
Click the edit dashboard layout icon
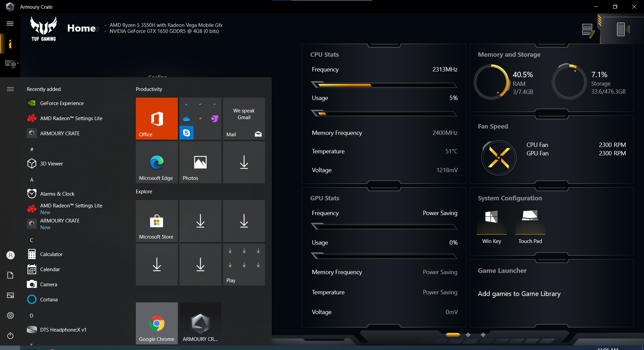pos(588,31)
